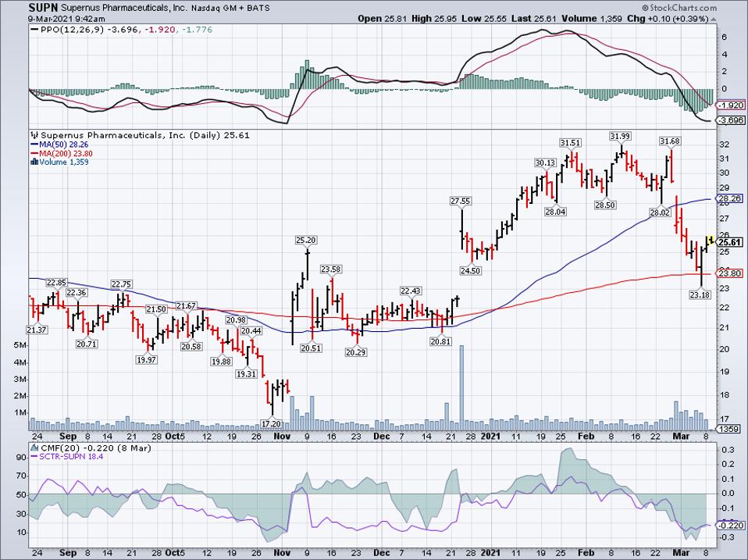Click the 24.50 low price label
Viewport: 748px width, 560px height.
coord(470,271)
